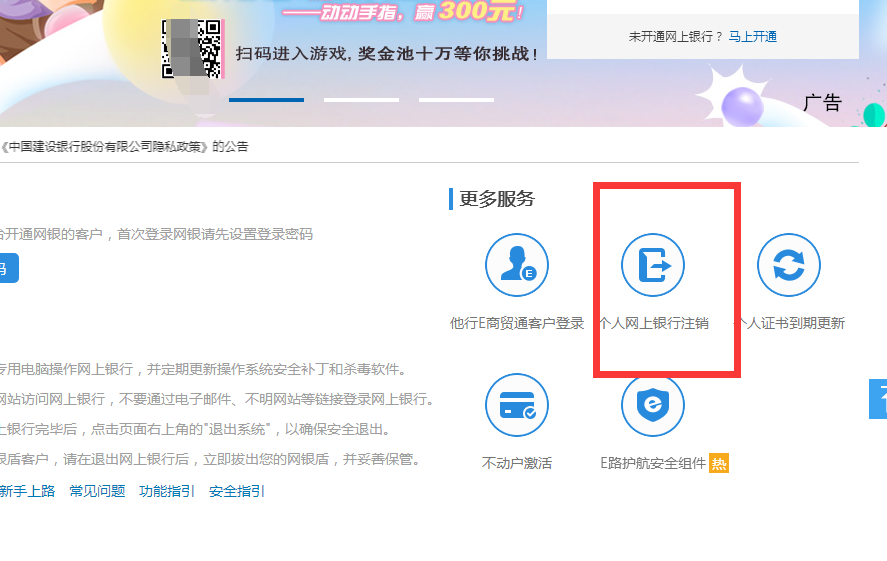The image size is (887, 561).
Task: Select the 不动户激活 card icon
Action: click(517, 406)
